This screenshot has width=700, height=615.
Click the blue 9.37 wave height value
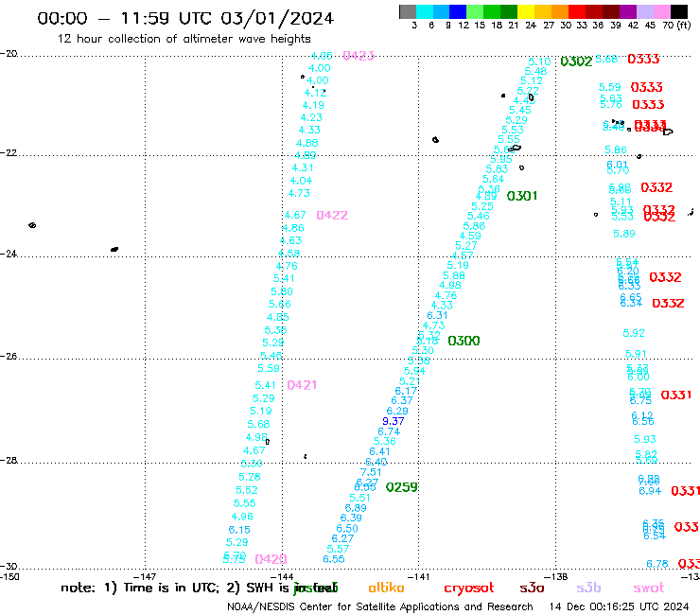click(x=394, y=421)
